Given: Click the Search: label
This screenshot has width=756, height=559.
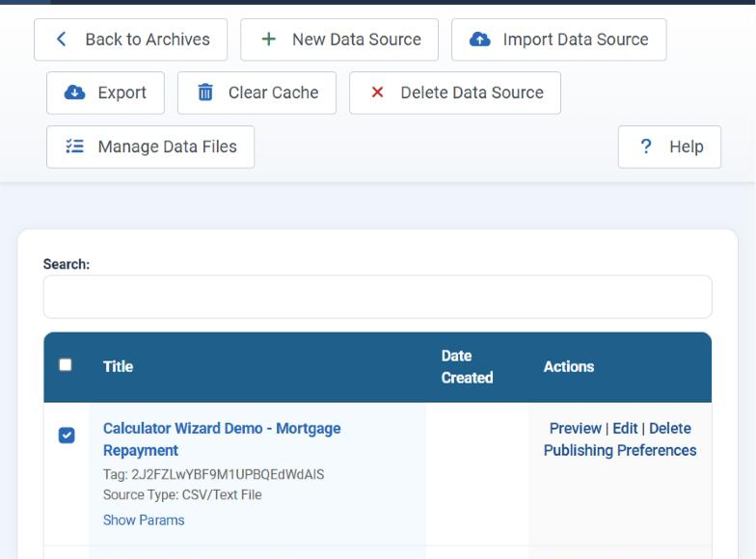Looking at the screenshot, I should [67, 264].
